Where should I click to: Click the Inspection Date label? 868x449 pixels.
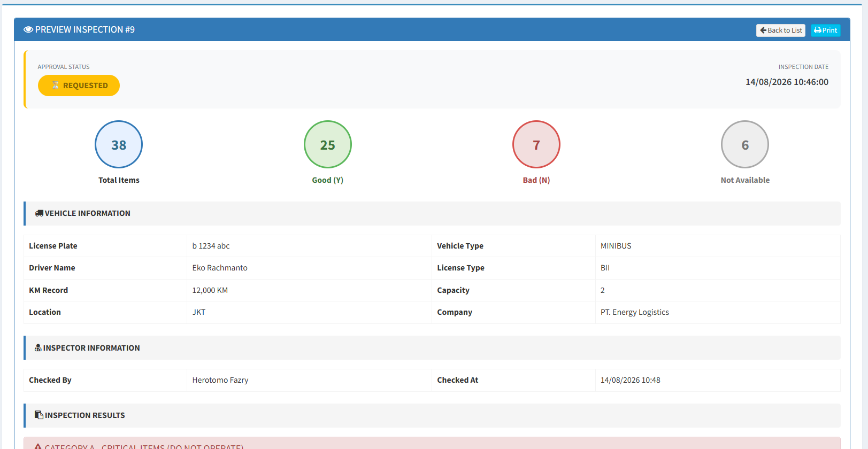coord(803,67)
